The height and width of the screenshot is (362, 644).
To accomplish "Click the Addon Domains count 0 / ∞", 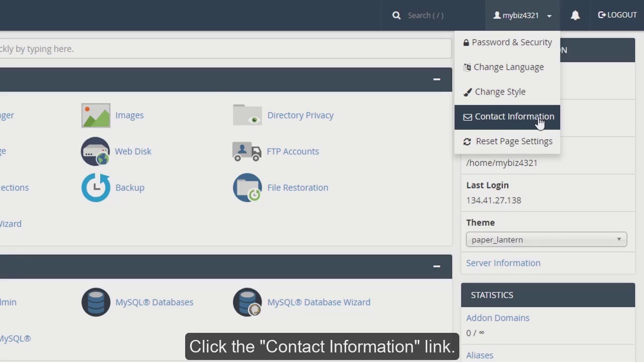I will tap(475, 333).
